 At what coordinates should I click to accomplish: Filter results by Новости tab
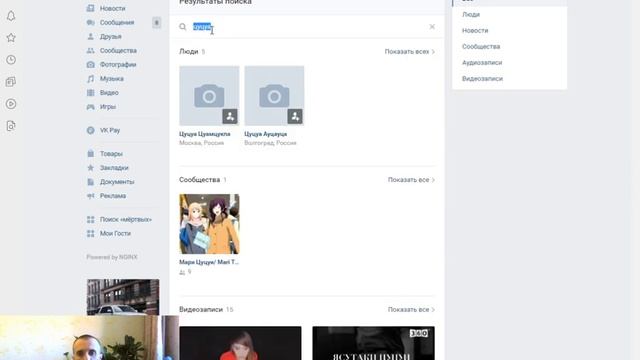point(475,31)
